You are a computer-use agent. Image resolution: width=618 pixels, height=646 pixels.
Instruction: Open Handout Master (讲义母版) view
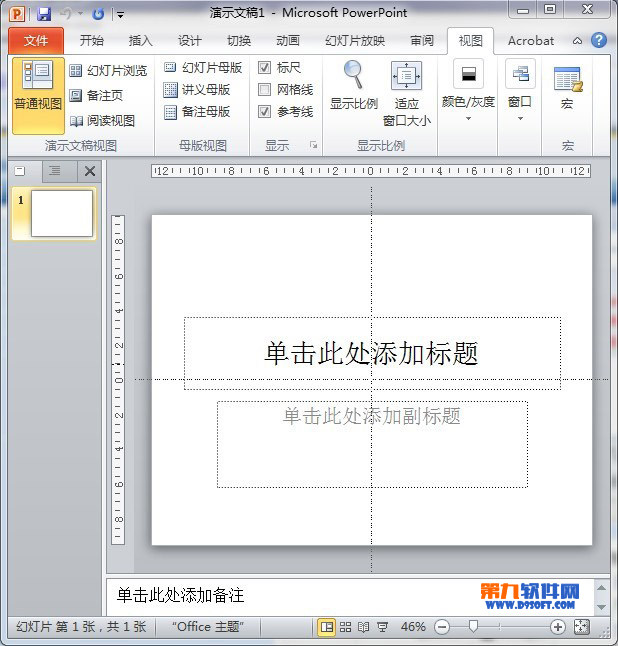pos(197,90)
